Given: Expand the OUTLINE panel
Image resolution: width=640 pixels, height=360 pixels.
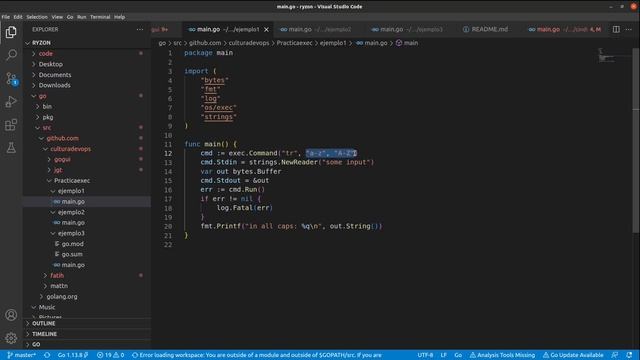Looking at the screenshot, I should [87, 323].
